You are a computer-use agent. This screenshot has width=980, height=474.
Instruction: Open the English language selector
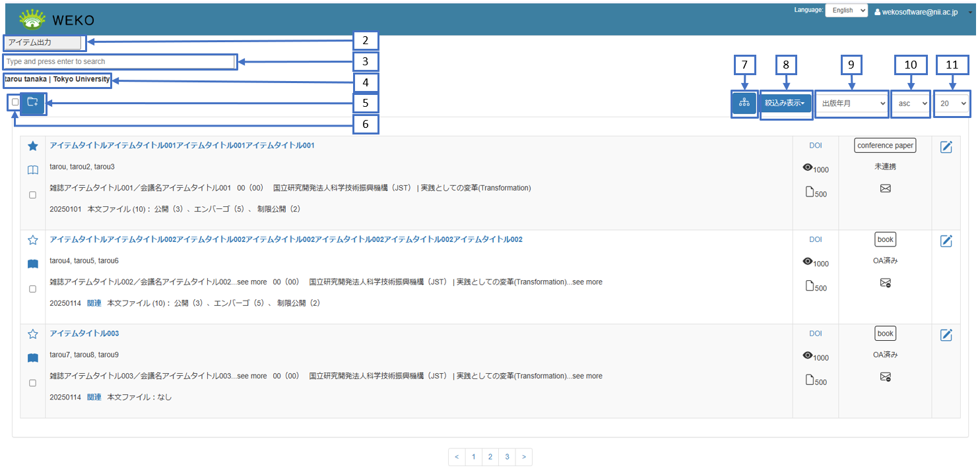point(847,11)
